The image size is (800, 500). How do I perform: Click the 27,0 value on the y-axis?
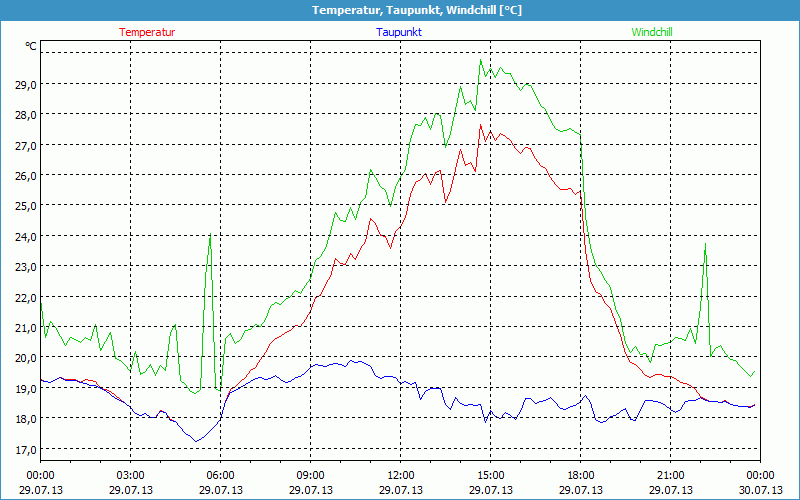coord(24,145)
